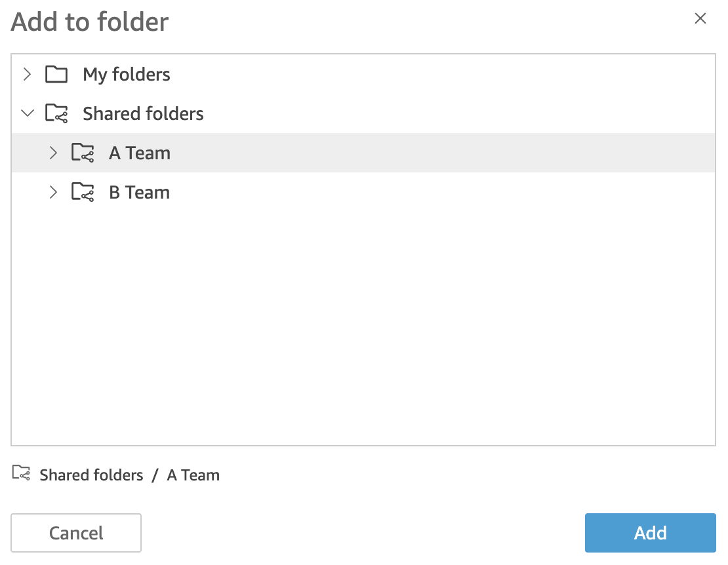Select the My folders tree item

tap(126, 74)
